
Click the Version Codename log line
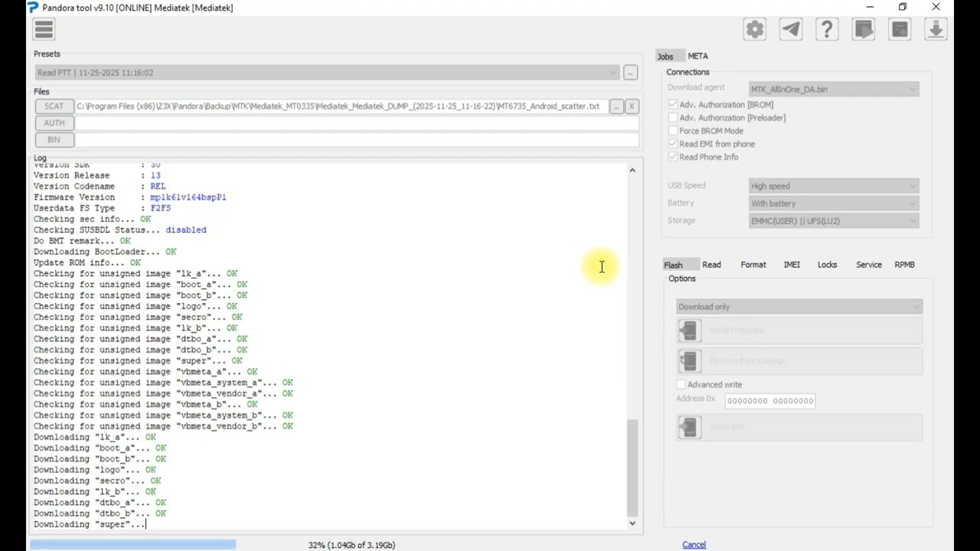100,187
